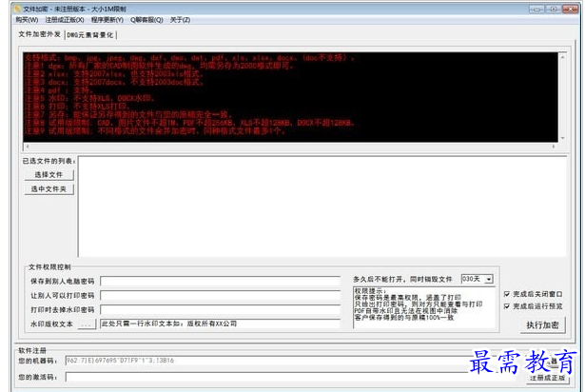The image size is (585, 392).
Task: Click the app icon in title bar
Action: (x=18, y=9)
